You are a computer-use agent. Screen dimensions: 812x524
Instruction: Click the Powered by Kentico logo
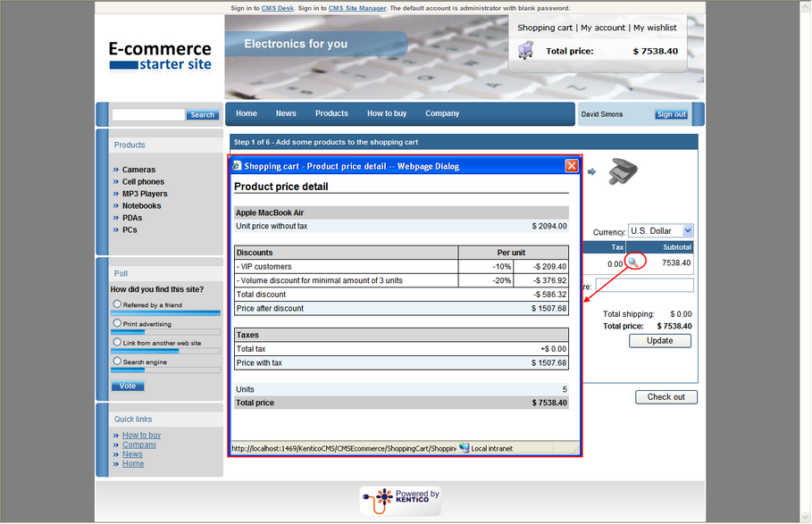tap(401, 500)
